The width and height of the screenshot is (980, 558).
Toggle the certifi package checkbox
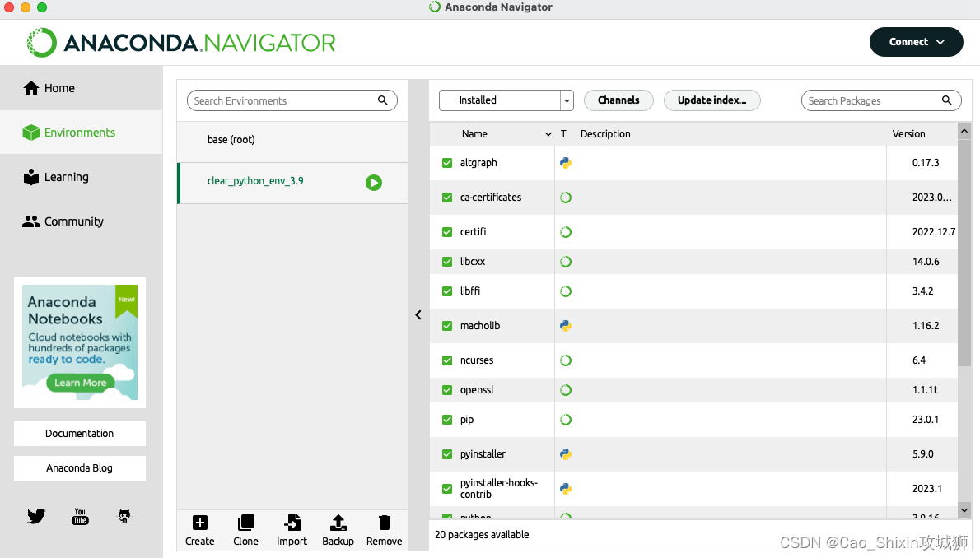coord(447,232)
